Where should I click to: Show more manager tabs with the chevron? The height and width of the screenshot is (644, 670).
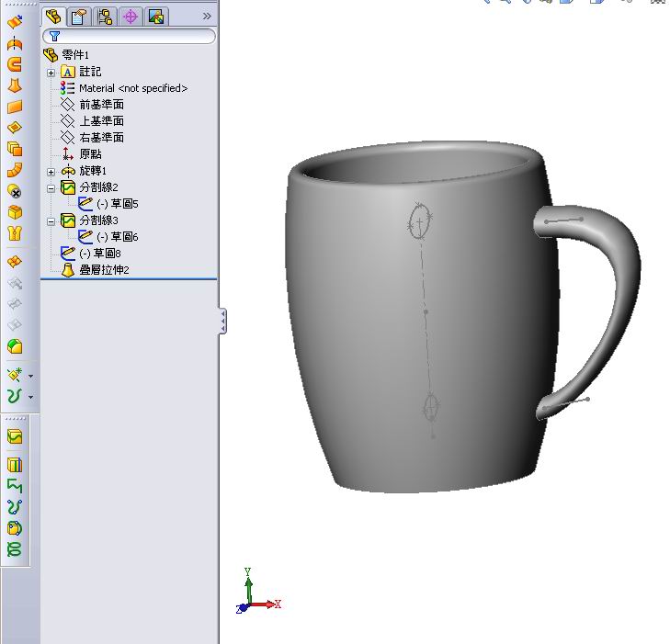[207, 17]
